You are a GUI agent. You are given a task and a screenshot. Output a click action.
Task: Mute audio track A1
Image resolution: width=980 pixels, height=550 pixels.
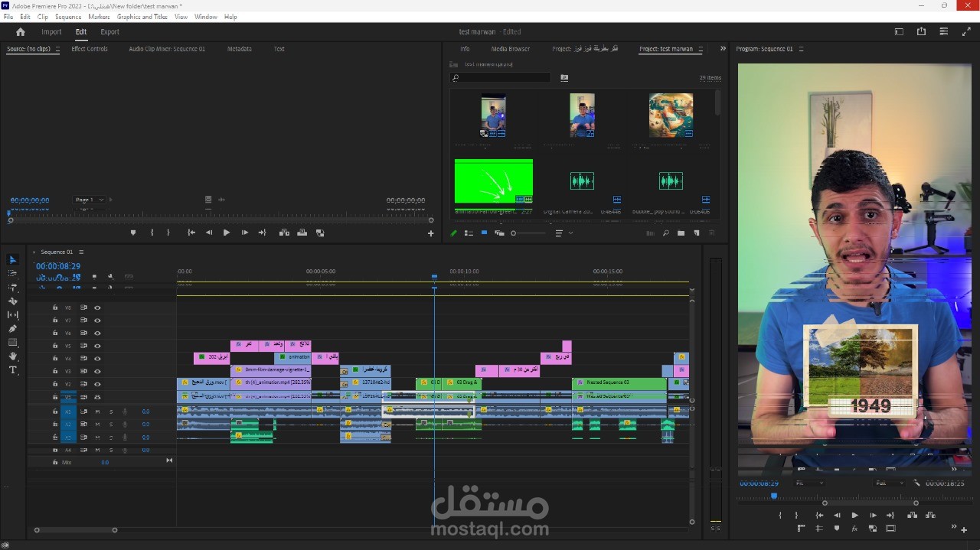(97, 412)
